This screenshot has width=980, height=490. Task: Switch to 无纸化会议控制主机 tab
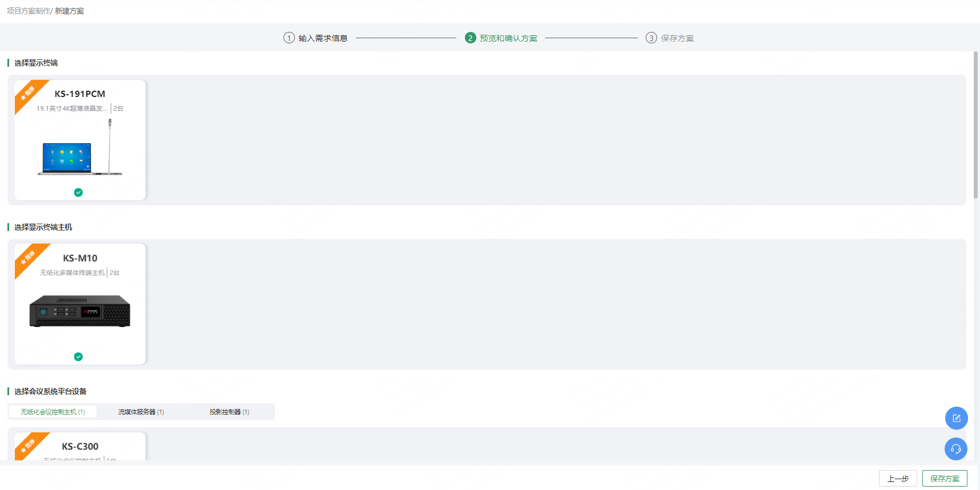click(x=52, y=412)
